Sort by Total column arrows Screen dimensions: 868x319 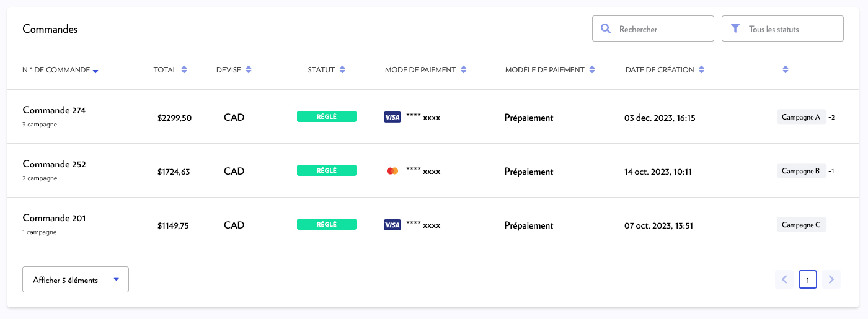[184, 70]
